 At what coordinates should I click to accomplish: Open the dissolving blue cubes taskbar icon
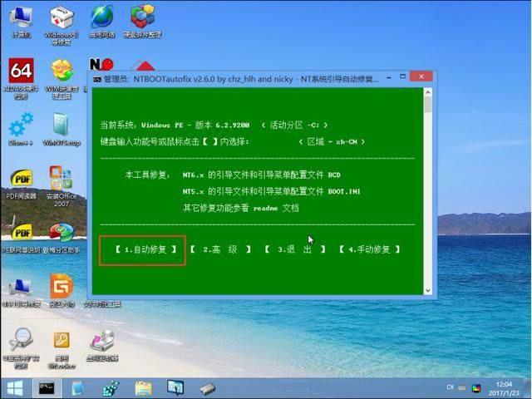coord(111,389)
